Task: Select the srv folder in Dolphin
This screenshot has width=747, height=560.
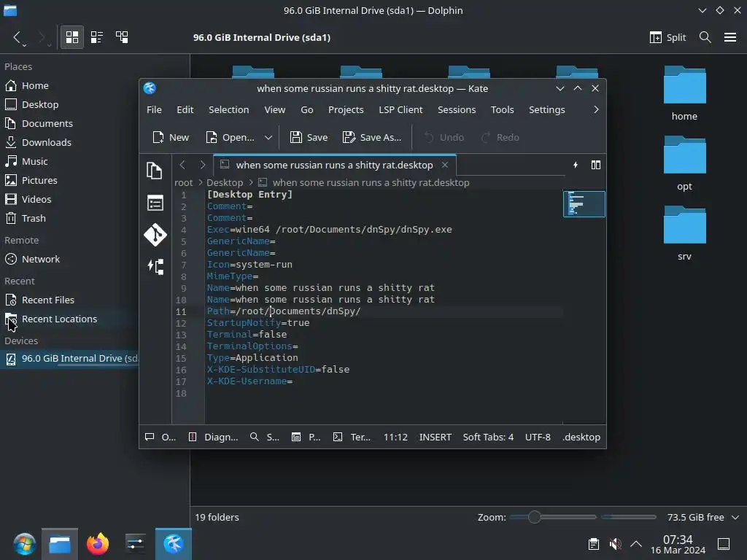Action: coord(684,233)
